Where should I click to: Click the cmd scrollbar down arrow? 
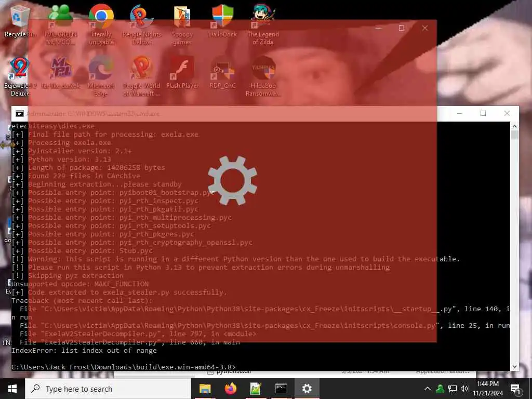point(514,366)
